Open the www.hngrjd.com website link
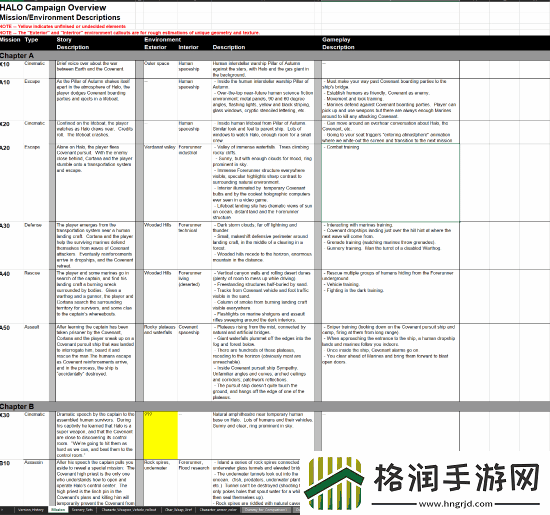The width and height of the screenshot is (550, 515). click(x=456, y=504)
